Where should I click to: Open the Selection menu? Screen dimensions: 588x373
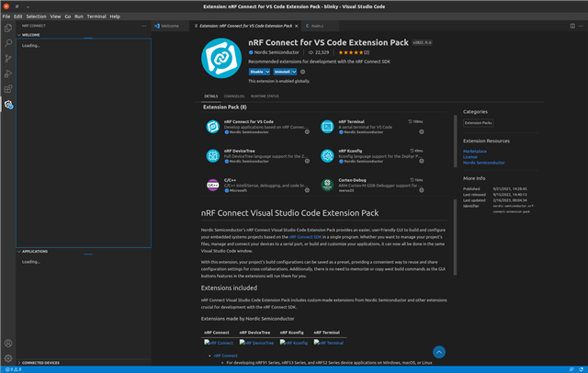[x=36, y=17]
